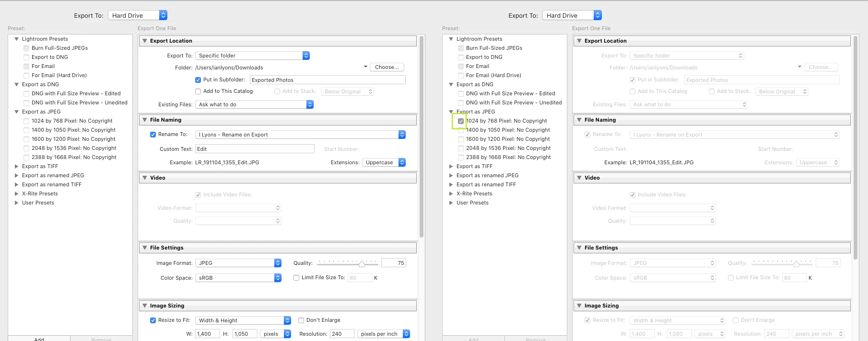The image size is (868, 341).
Task: Click the left Resolution field showing 240
Action: 342,334
